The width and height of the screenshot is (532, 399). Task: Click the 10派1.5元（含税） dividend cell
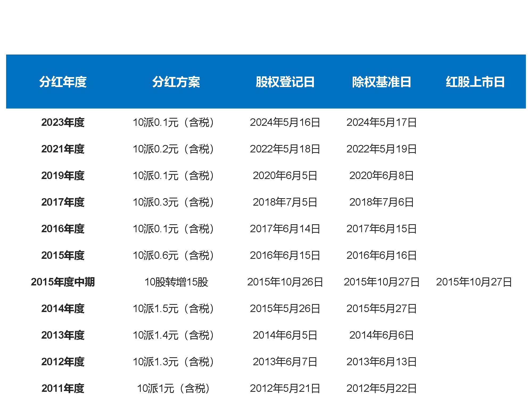click(x=173, y=309)
